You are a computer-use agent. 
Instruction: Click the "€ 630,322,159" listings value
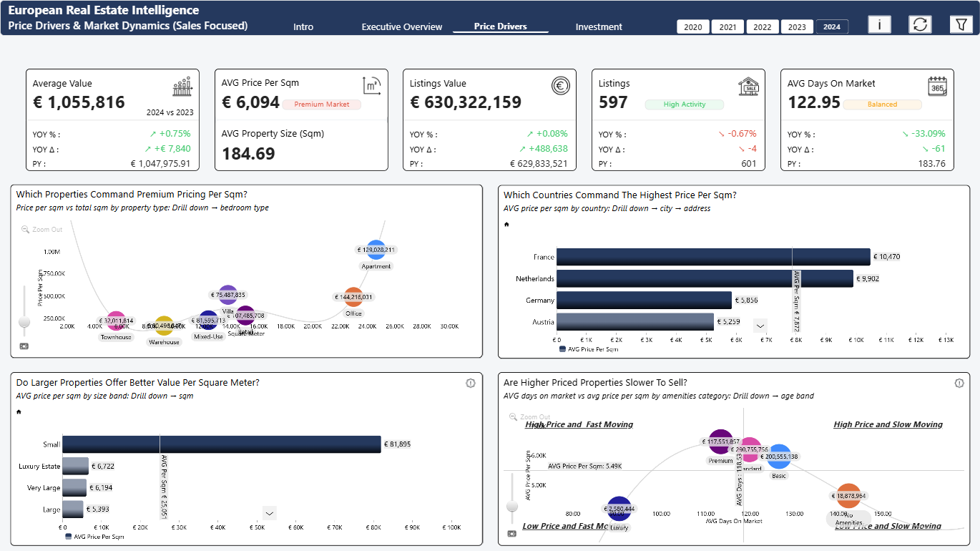tap(466, 102)
